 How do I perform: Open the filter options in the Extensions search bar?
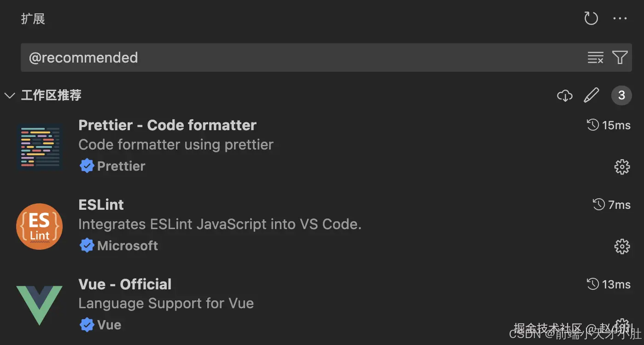[x=620, y=57]
